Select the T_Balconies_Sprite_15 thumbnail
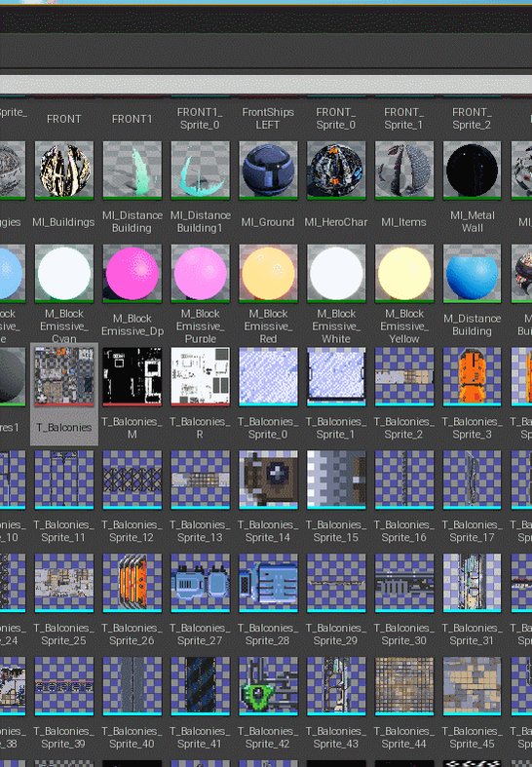The height and width of the screenshot is (767, 532). (x=336, y=479)
